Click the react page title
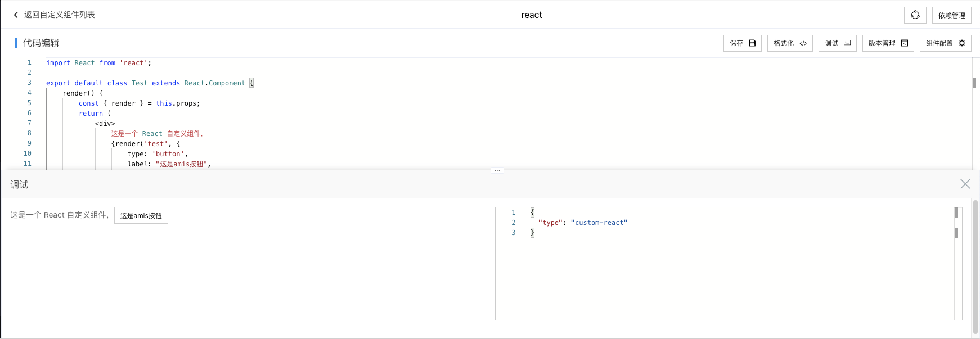This screenshot has height=339, width=980. click(x=532, y=15)
